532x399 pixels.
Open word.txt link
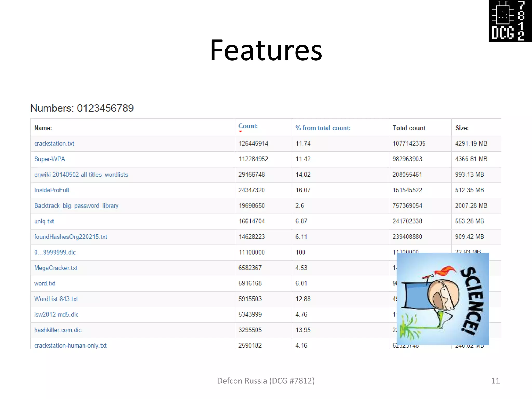tap(45, 283)
